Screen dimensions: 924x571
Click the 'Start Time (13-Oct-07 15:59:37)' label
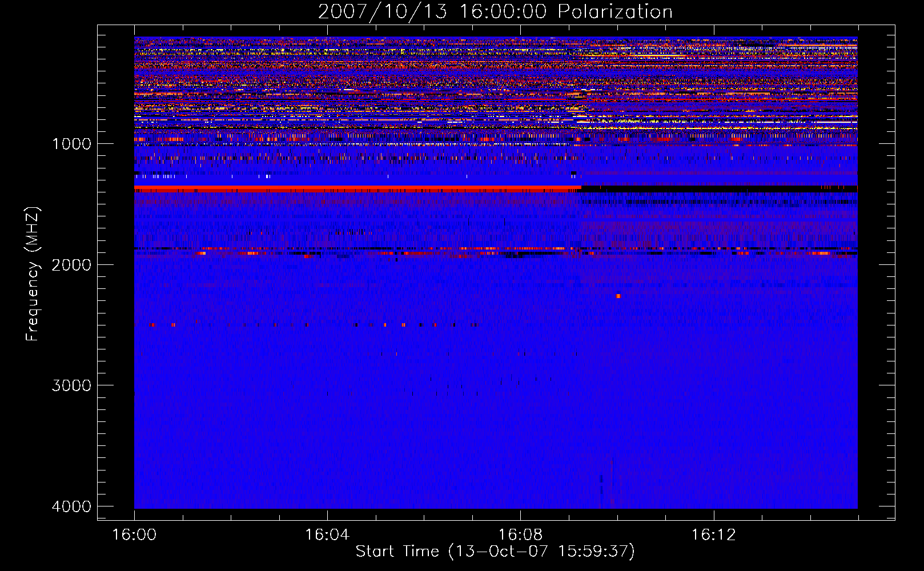coord(495,552)
